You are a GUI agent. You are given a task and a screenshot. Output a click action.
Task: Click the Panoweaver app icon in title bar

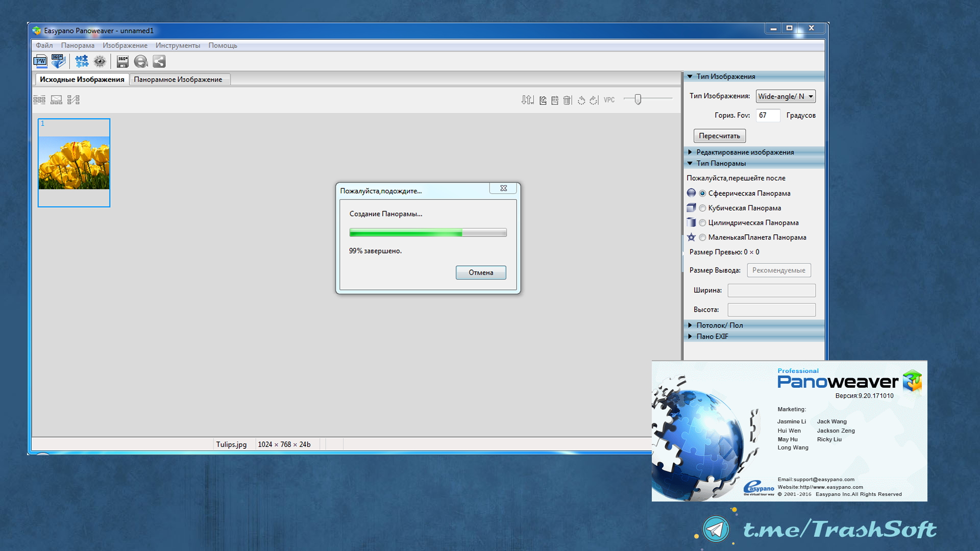click(x=37, y=31)
